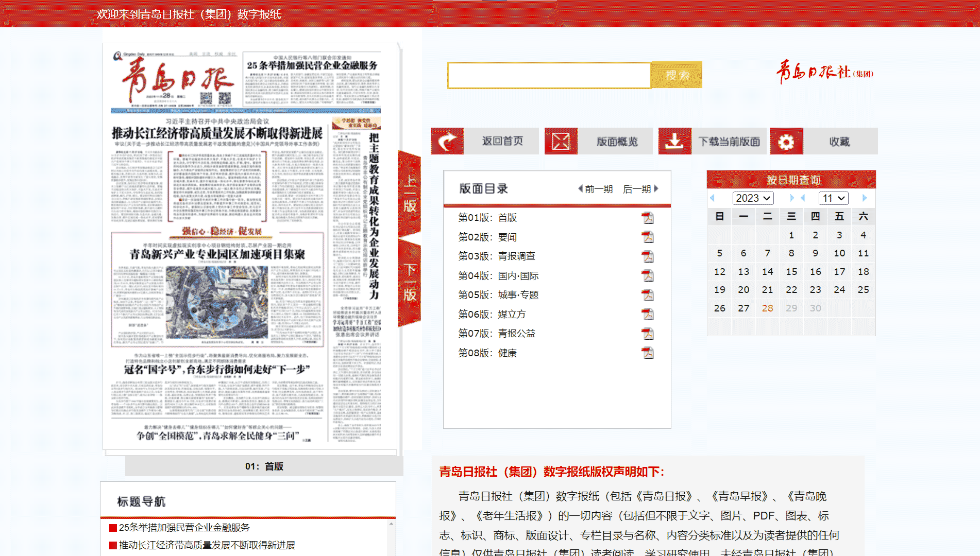Click previous-month arrow before month selector
The image size is (980, 556).
pyautogui.click(x=803, y=198)
